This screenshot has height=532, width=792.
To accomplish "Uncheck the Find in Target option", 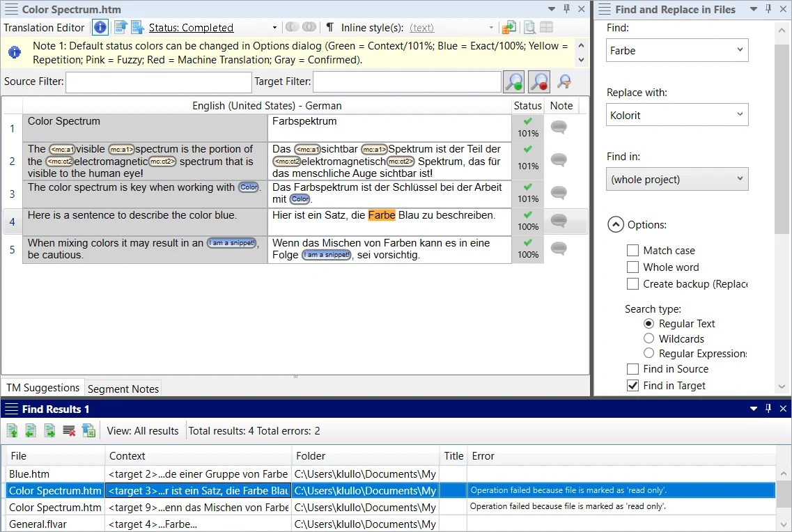I will (632, 385).
